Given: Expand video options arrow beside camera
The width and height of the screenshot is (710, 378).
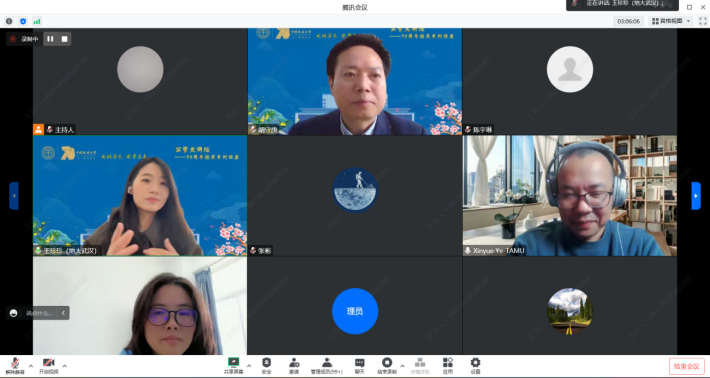Looking at the screenshot, I should (64, 366).
